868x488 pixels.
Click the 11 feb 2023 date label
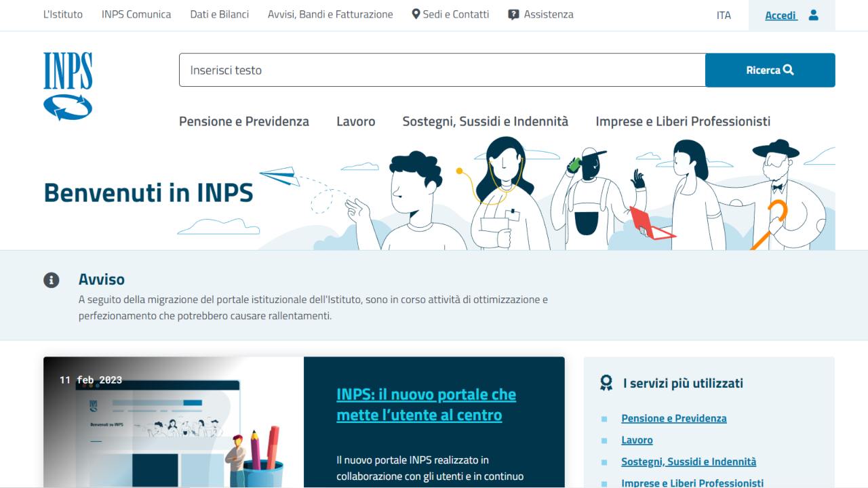pyautogui.click(x=91, y=380)
